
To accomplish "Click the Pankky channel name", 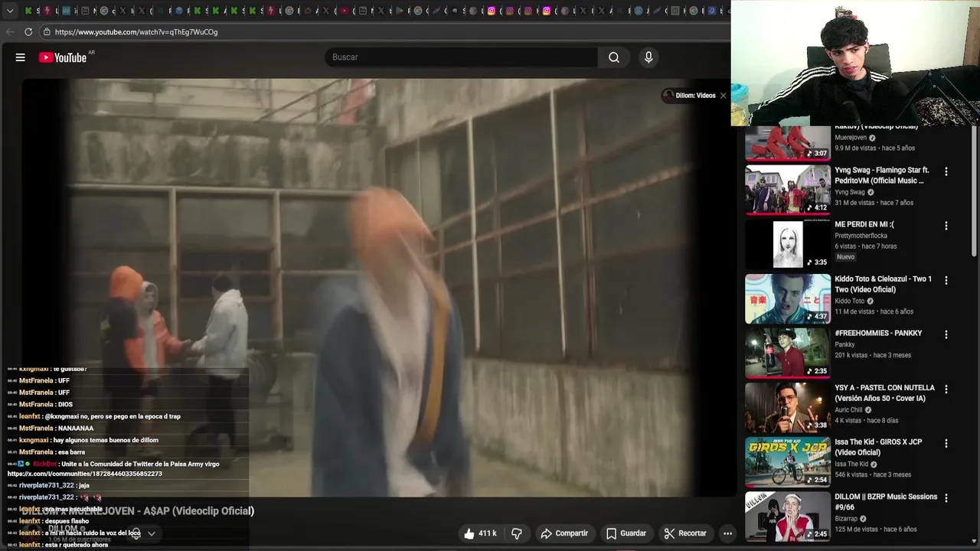I will point(844,344).
